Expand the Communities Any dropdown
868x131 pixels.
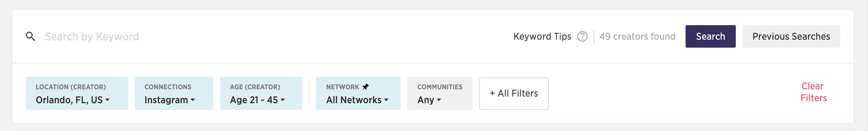(439, 93)
